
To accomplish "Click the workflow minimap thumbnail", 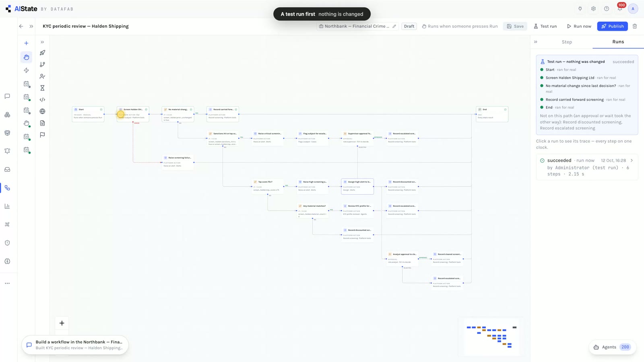I will [x=491, y=336].
